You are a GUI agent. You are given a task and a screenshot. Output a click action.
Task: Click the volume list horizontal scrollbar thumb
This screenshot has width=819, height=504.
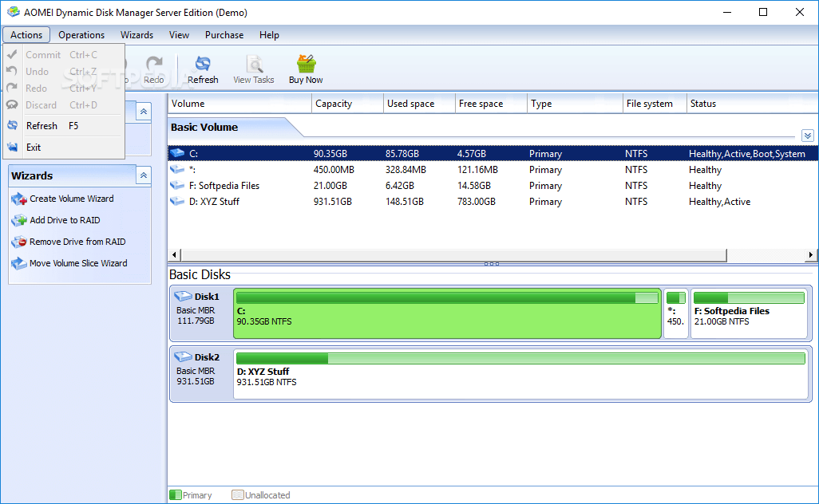[453, 254]
